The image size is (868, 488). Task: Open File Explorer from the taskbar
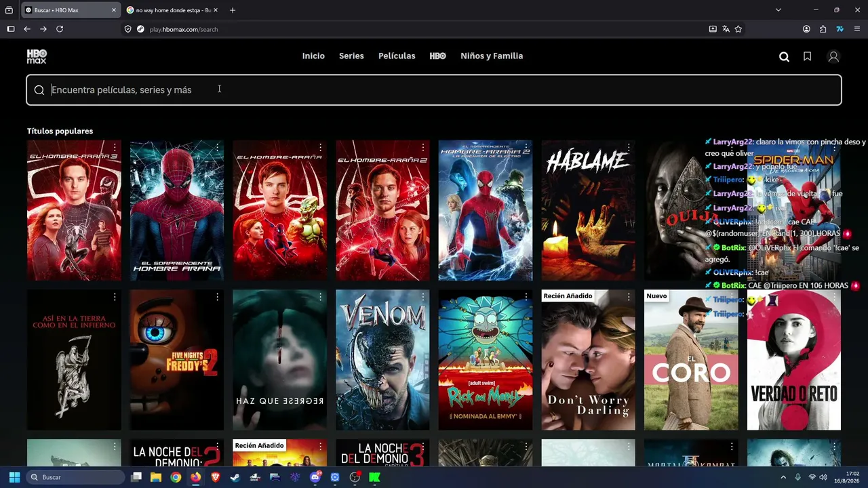156,477
